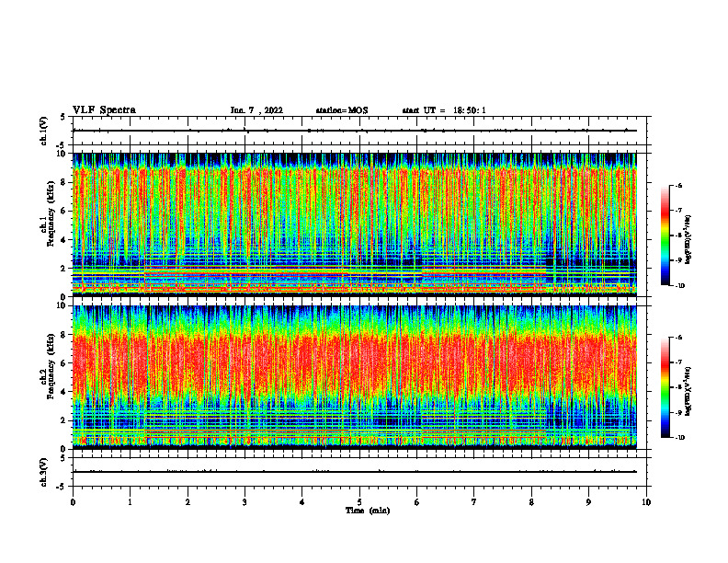This screenshot has height=563, width=728.
Task: Click the 3 minute tick label
Action: [x=245, y=502]
